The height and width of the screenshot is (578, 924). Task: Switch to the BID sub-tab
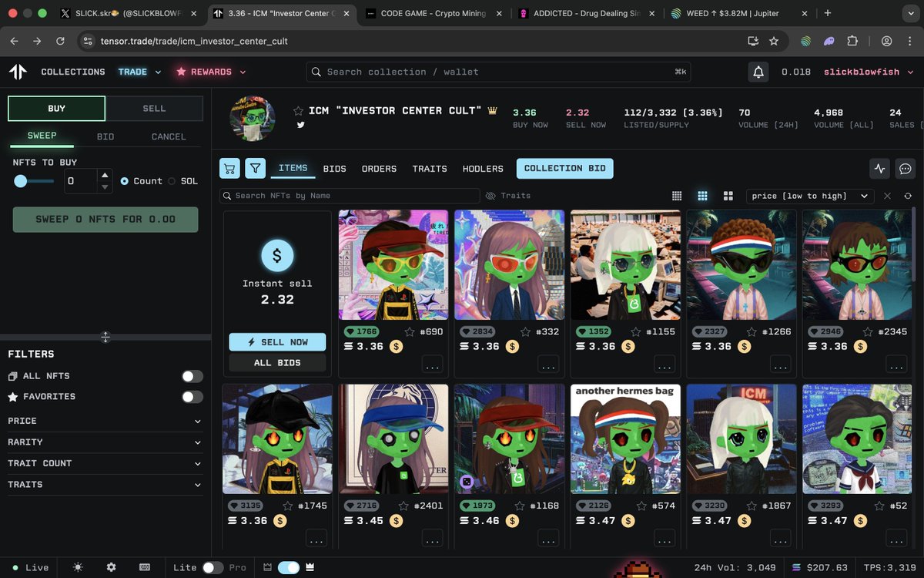[105, 136]
